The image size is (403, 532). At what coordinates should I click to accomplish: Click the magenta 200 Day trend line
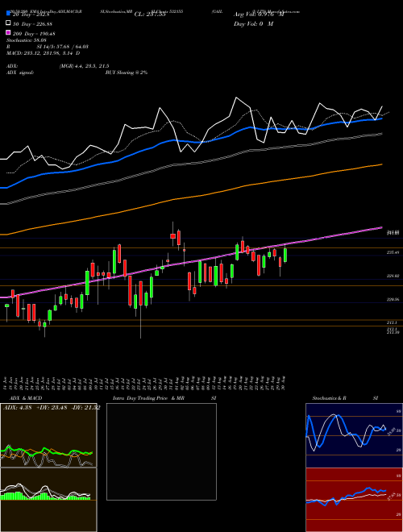coord(192,262)
